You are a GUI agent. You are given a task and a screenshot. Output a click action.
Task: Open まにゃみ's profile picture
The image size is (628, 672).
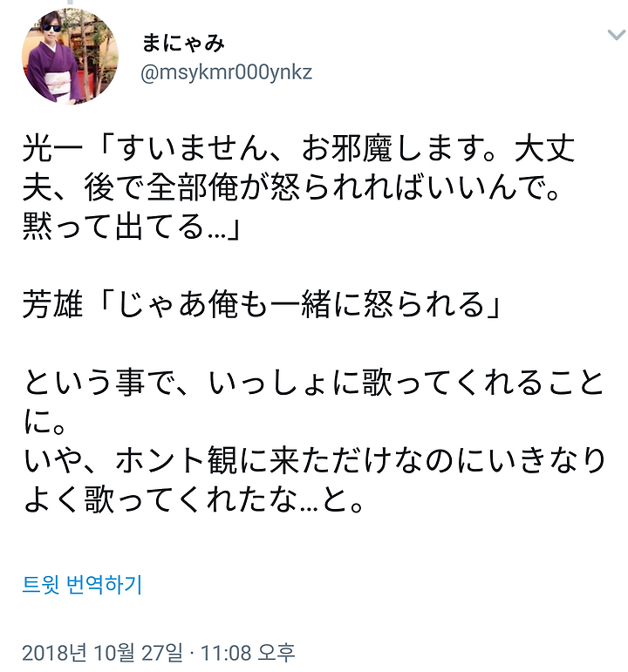click(x=70, y=56)
